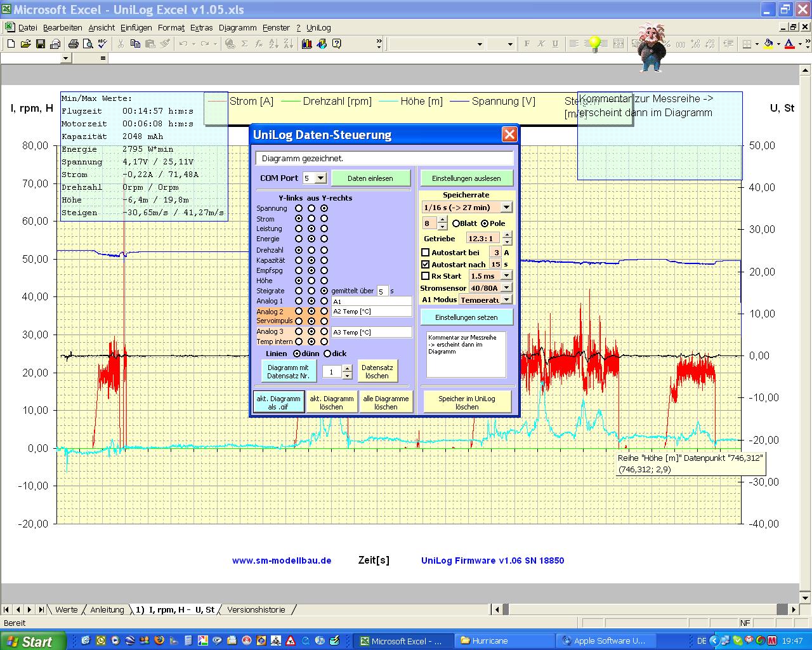Select the Pole radio button
This screenshot has width=812, height=650.
485,223
